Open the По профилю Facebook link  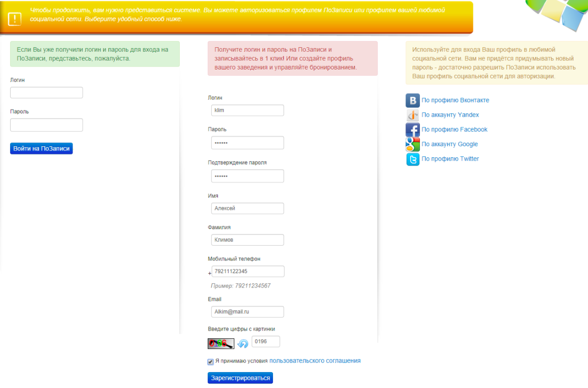454,129
